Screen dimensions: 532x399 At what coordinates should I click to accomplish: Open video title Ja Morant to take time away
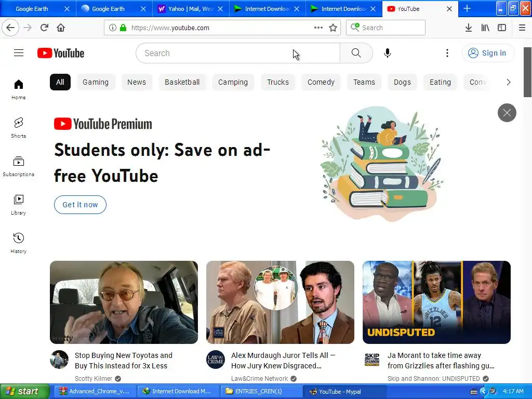click(441, 361)
